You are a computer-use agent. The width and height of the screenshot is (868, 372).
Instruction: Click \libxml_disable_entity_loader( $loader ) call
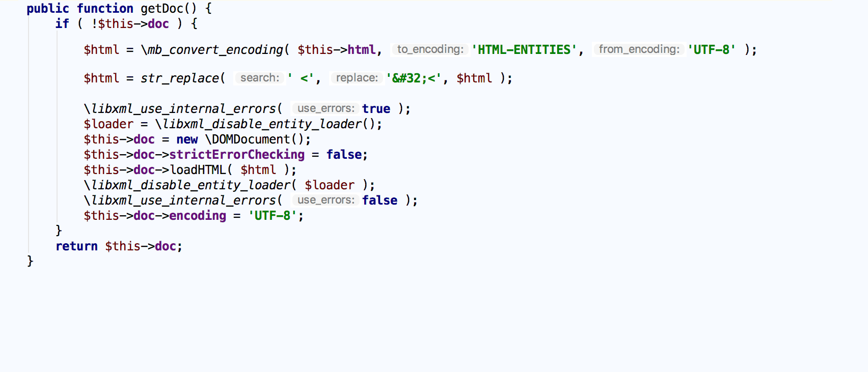229,185
